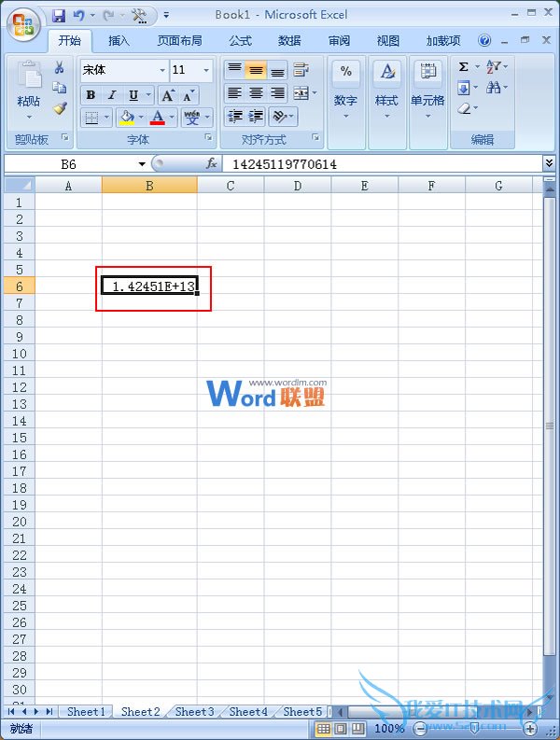The image size is (560, 740).
Task: Open Sort and Filter icon
Action: 494,66
